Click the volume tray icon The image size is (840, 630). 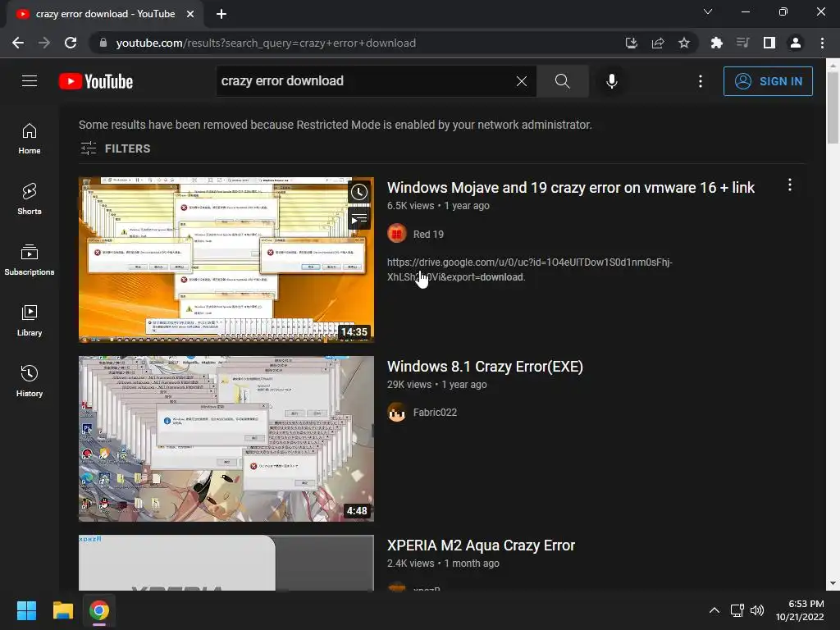(x=757, y=610)
